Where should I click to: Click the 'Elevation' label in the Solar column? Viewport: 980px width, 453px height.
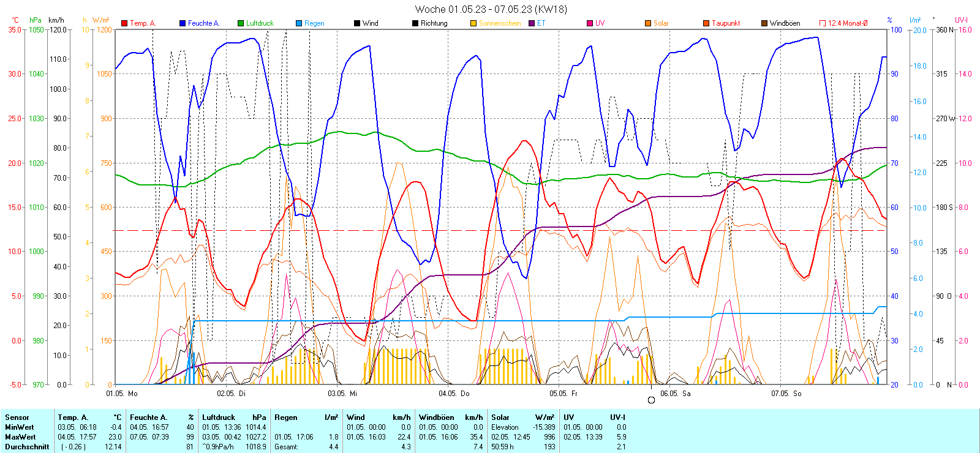pos(505,427)
